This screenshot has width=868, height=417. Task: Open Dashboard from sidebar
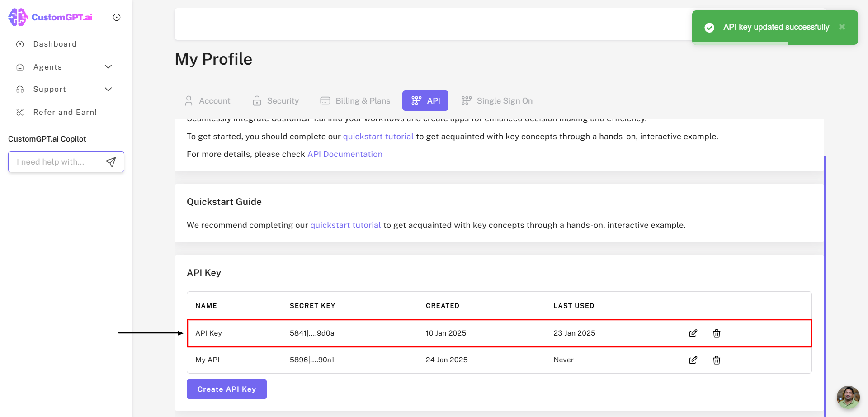(x=55, y=44)
